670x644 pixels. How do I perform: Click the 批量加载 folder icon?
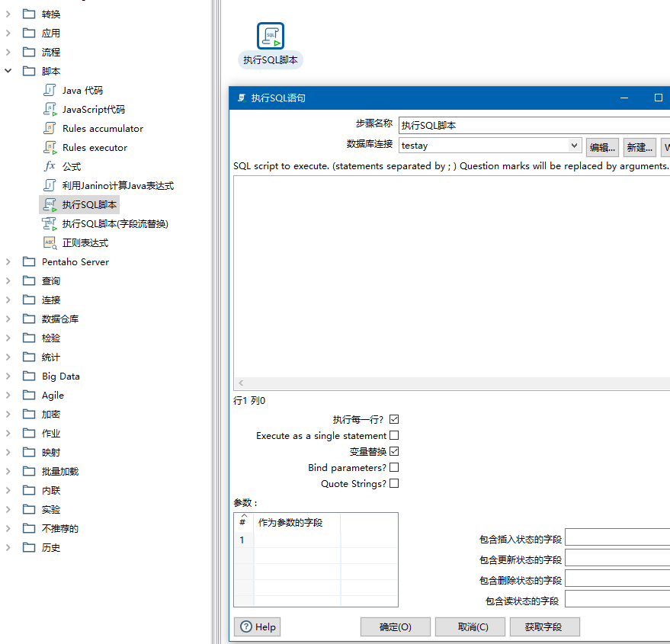pyautogui.click(x=29, y=471)
